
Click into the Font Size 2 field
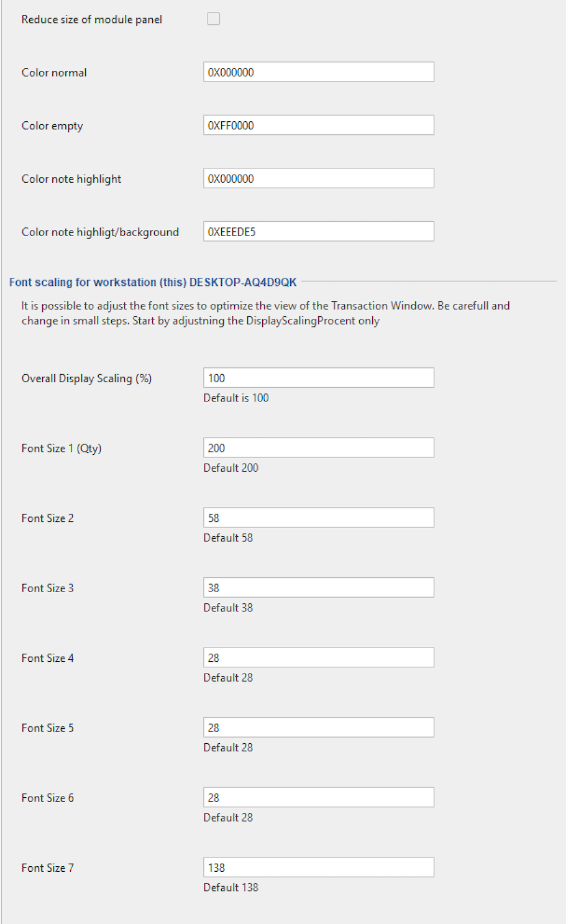point(319,518)
